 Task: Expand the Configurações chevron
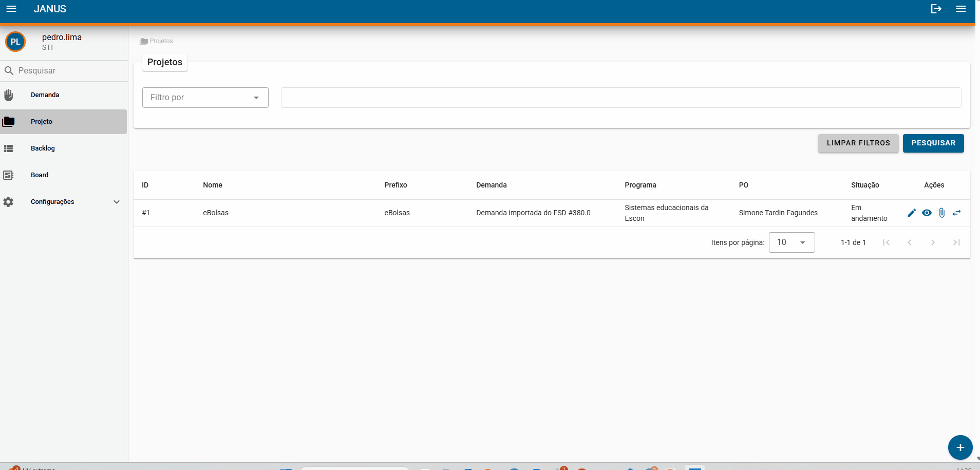pyautogui.click(x=117, y=202)
